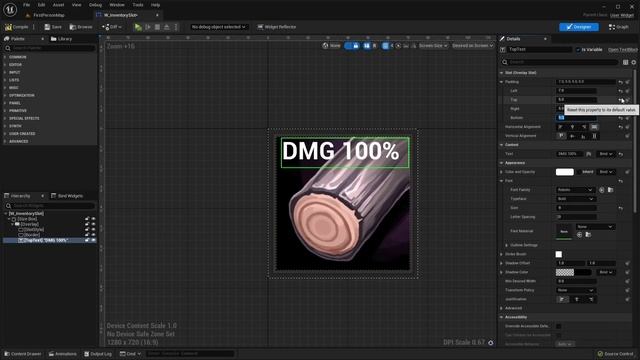The image size is (640, 360).
Task: Reset Padding Left to default value
Action: [621, 91]
